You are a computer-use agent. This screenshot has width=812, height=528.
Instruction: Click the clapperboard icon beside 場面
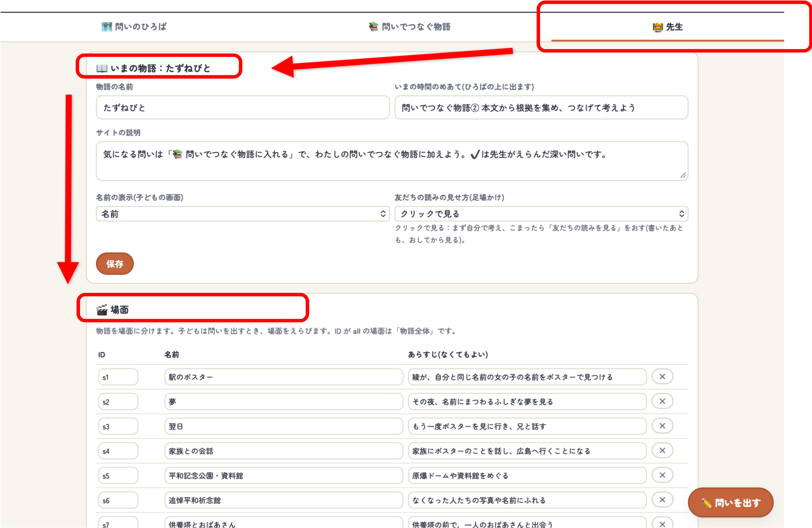[101, 310]
